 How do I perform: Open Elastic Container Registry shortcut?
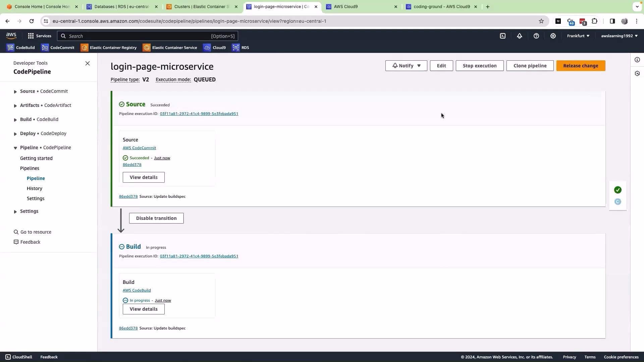click(109, 48)
